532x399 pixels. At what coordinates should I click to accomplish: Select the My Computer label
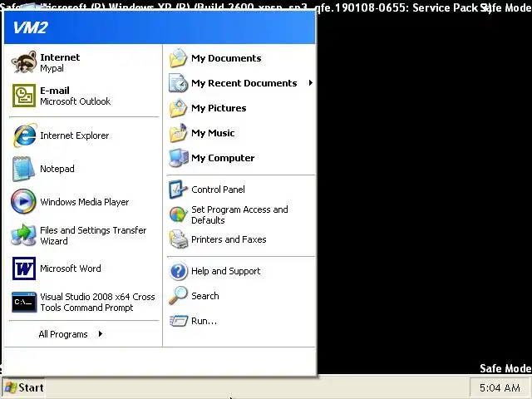[223, 158]
